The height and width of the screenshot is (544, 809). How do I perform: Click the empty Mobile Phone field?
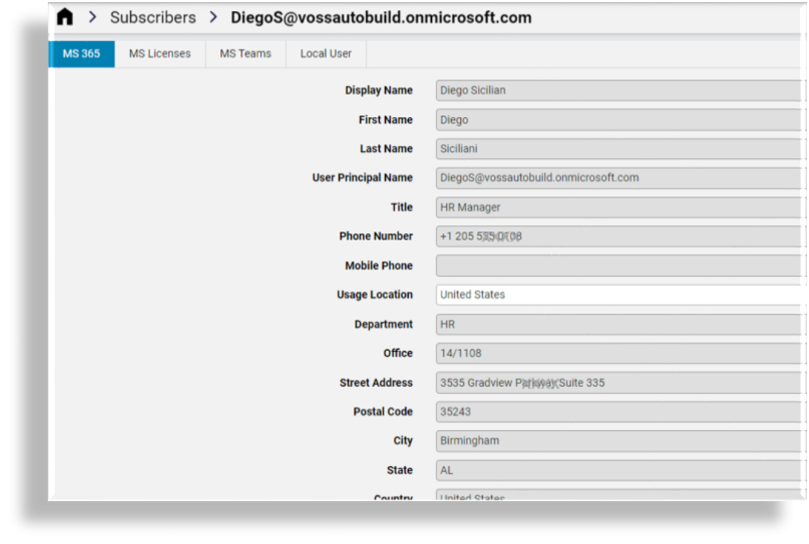619,266
